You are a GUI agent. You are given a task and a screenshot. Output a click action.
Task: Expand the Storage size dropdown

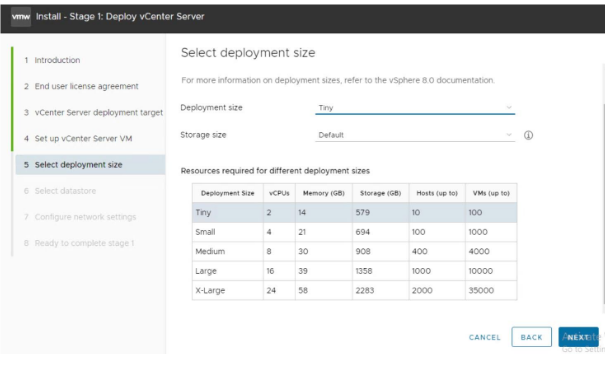(x=415, y=135)
